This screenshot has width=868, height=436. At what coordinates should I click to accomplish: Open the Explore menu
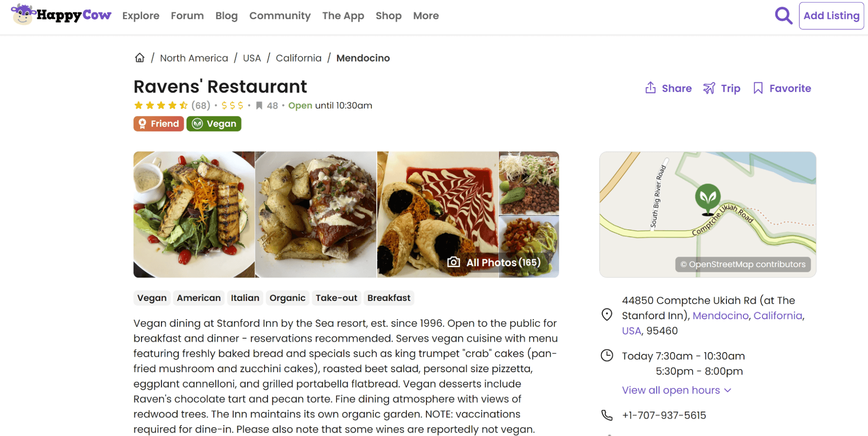click(141, 16)
